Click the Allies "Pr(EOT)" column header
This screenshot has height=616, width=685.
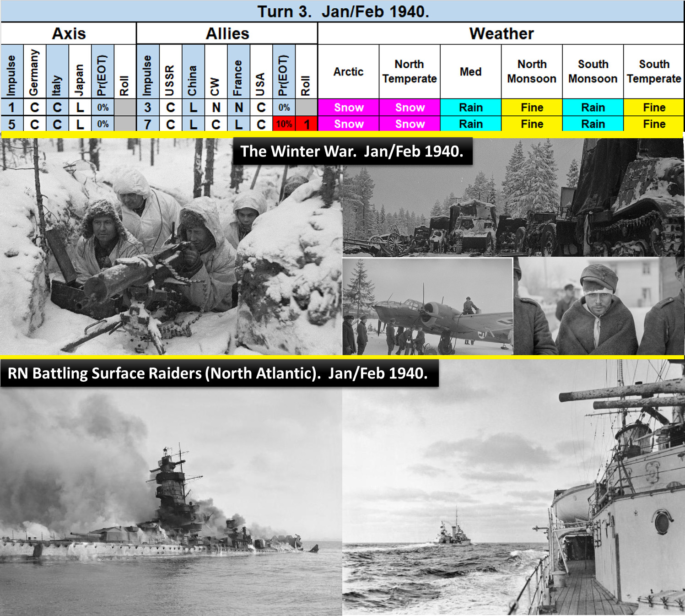(284, 71)
